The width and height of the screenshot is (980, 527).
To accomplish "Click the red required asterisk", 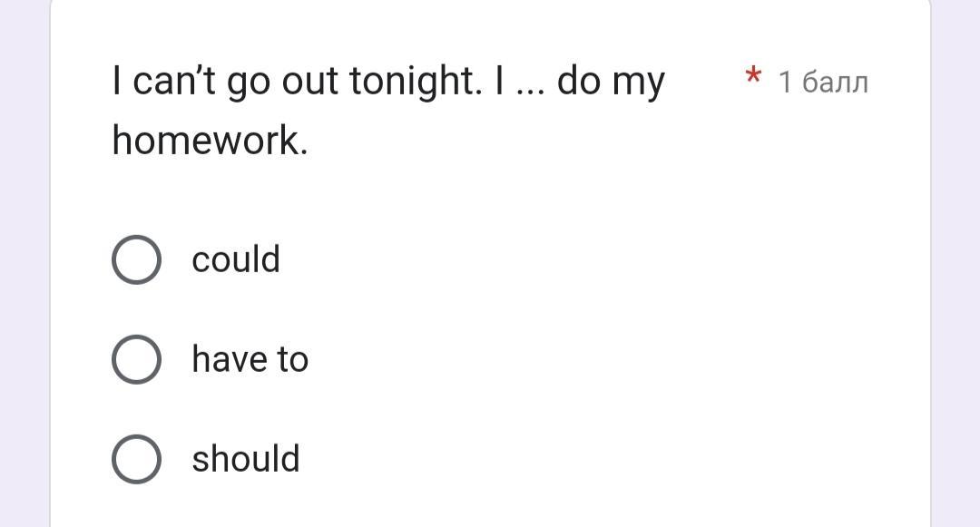I will tap(752, 76).
